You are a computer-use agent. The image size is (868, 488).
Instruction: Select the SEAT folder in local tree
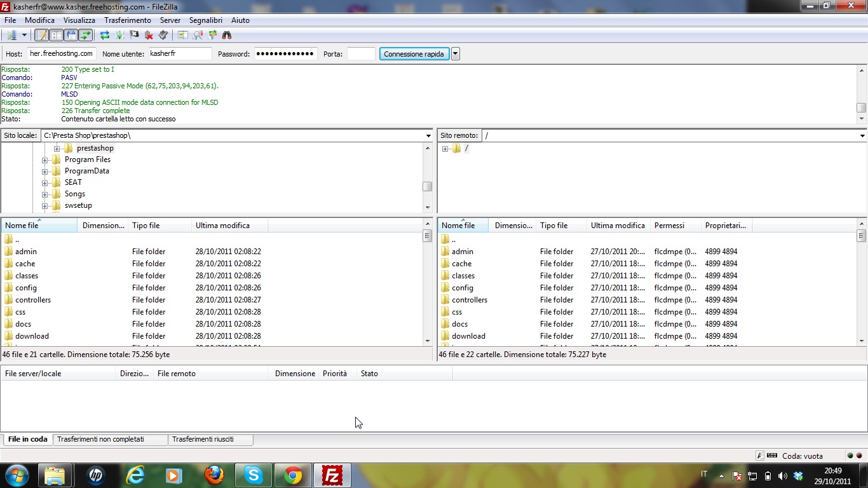pos(73,182)
